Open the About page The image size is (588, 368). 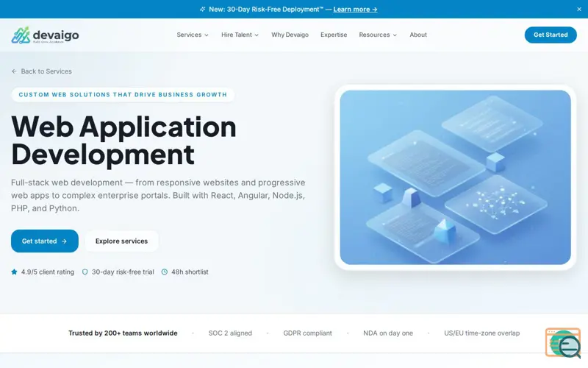pos(418,35)
